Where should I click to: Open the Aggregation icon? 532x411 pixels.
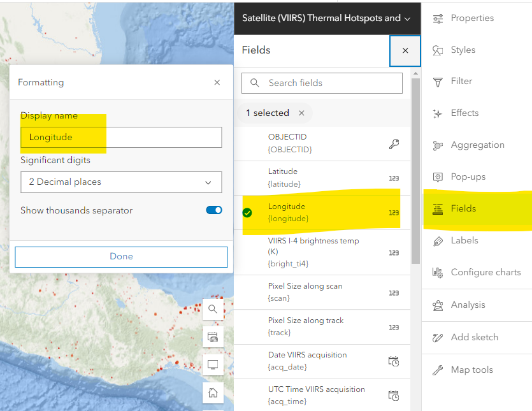(438, 145)
